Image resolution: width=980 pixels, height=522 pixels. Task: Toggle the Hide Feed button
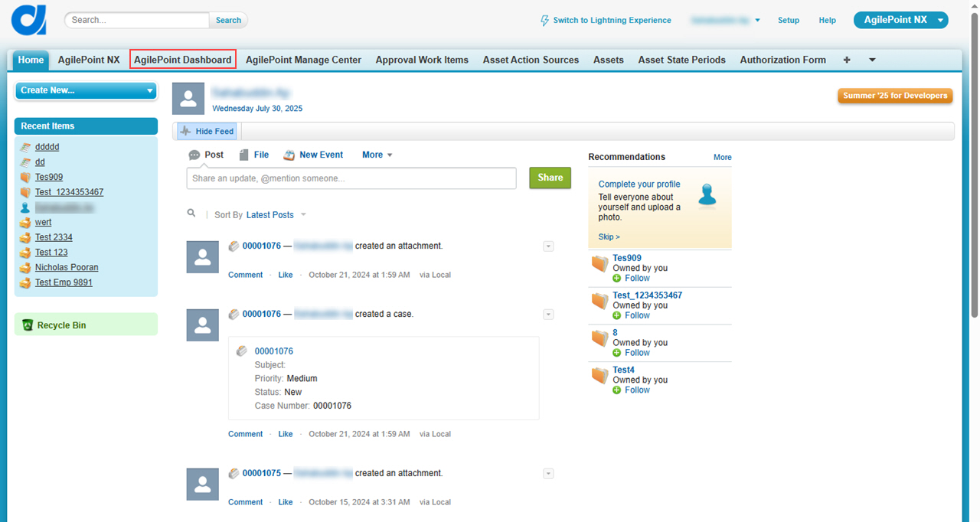(x=207, y=132)
